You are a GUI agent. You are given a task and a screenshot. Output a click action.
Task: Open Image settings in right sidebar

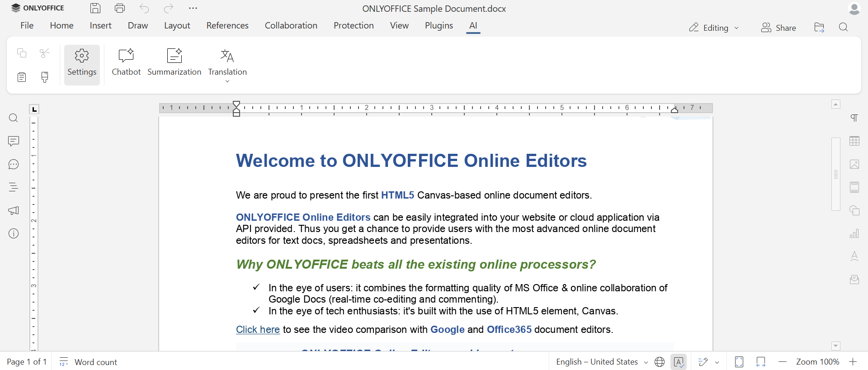854,164
